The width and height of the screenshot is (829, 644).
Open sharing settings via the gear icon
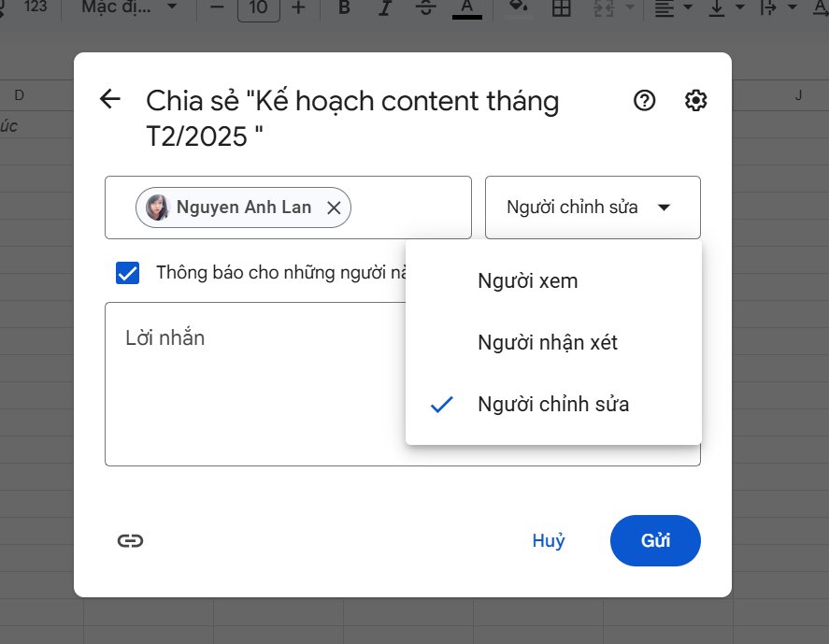[695, 100]
